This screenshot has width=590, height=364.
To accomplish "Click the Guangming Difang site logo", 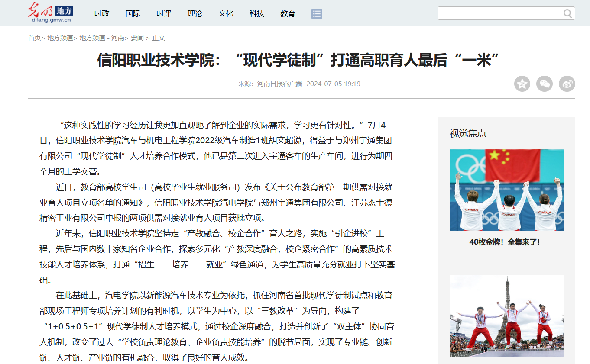I will (x=51, y=12).
